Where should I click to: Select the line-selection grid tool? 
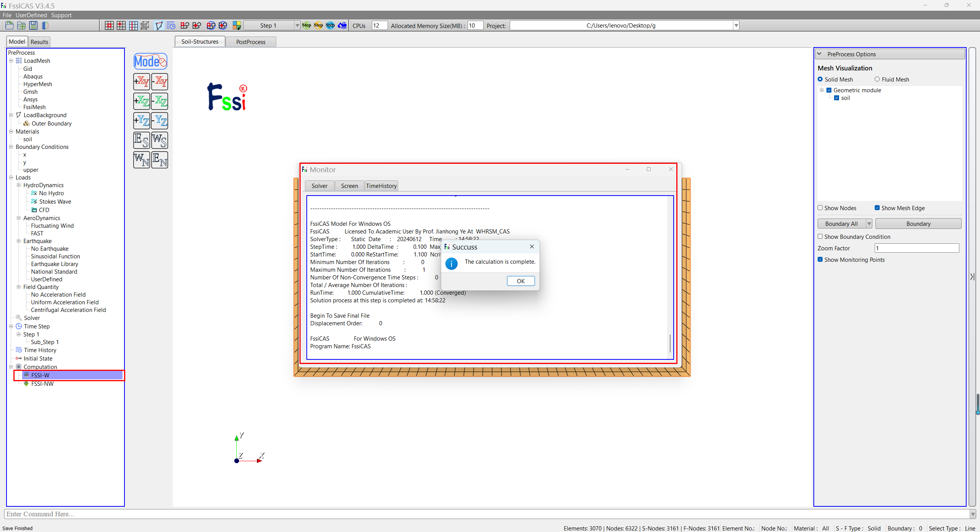(x=133, y=26)
